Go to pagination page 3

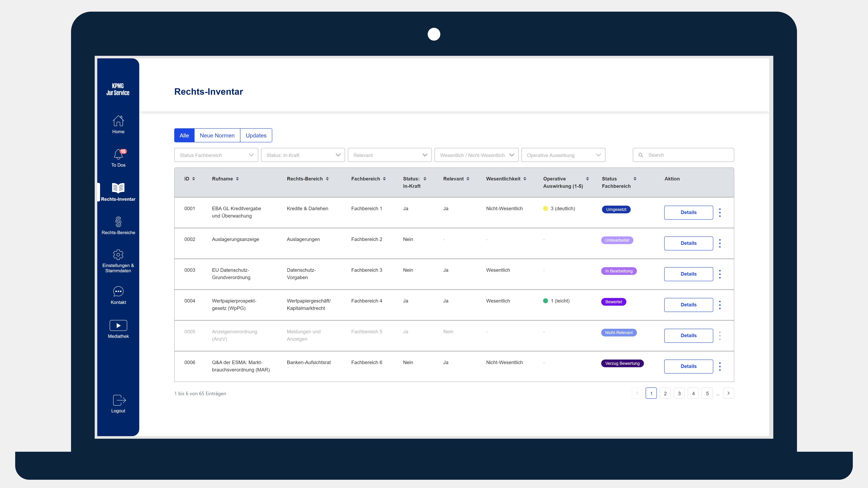click(679, 393)
